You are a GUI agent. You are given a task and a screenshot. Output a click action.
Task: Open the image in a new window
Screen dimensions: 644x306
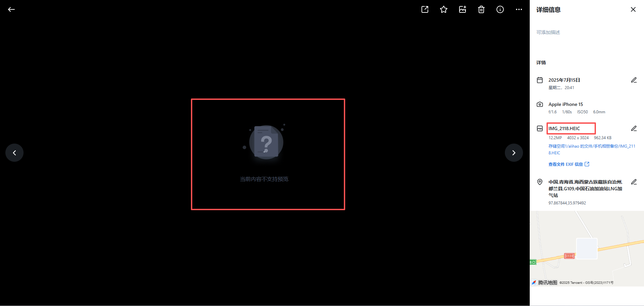tap(425, 9)
